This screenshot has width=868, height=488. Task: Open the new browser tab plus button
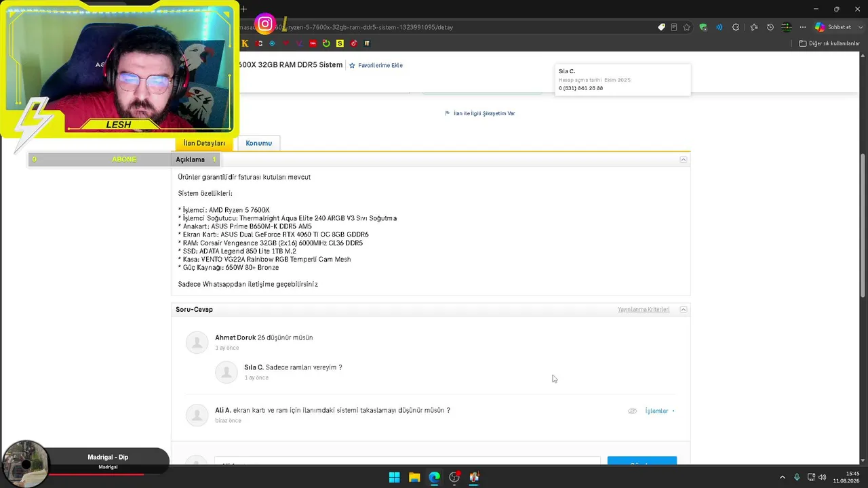(244, 9)
